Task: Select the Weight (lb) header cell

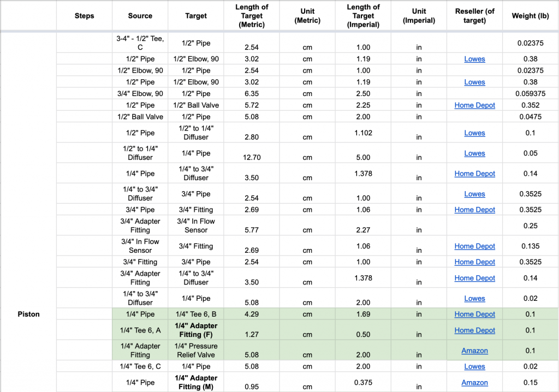Action: (x=530, y=16)
